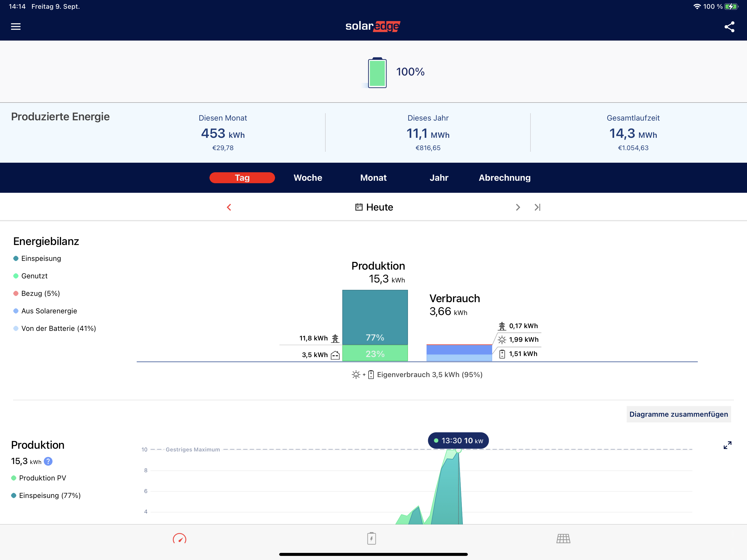Select the Monat period button
Screen dimensions: 747x560
tap(373, 178)
